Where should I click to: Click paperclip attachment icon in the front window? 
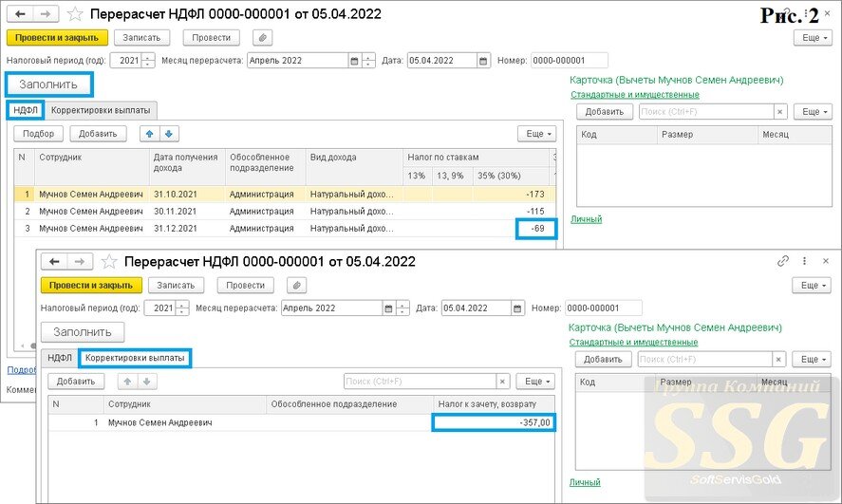tap(296, 285)
